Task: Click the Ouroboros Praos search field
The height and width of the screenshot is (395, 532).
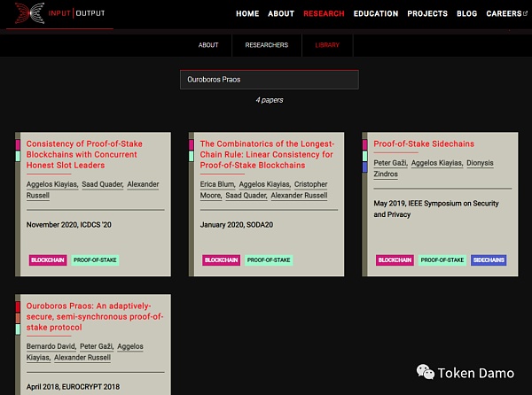Action: pos(269,80)
